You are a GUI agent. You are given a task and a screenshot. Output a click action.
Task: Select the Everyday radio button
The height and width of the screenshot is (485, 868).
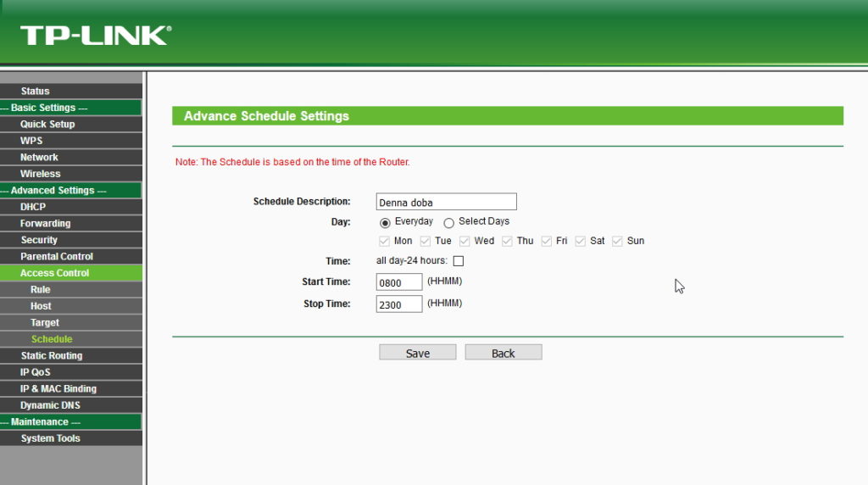(x=385, y=222)
